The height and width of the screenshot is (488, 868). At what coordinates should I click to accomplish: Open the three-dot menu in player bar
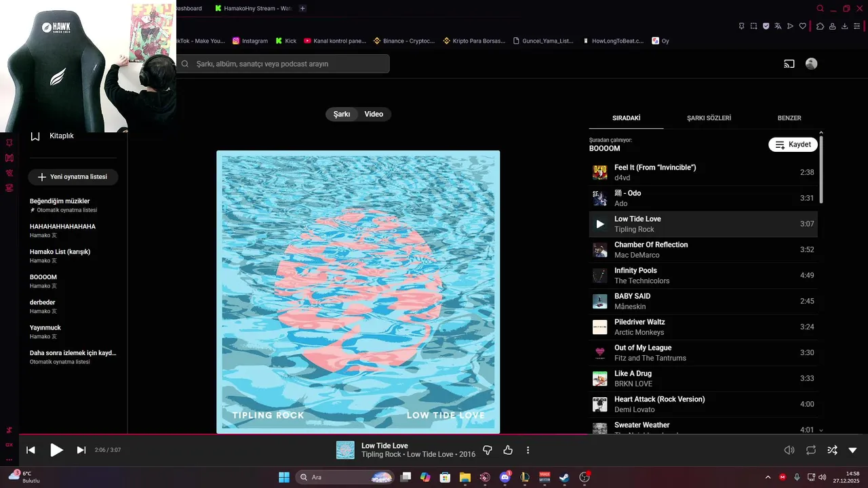coord(528,450)
